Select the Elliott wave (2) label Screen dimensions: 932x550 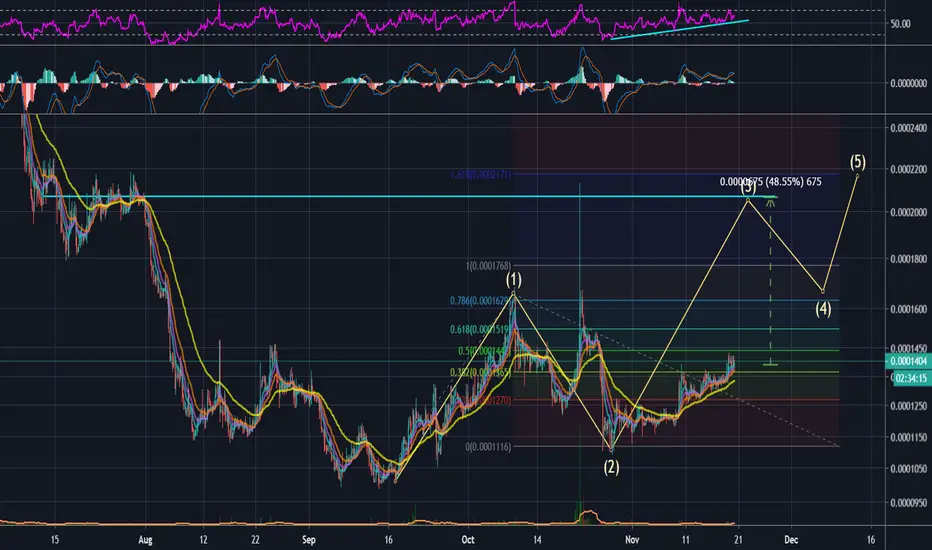pyautogui.click(x=612, y=467)
